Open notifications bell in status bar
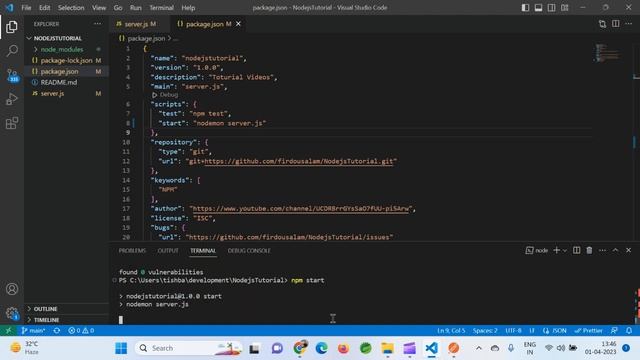 [629, 330]
